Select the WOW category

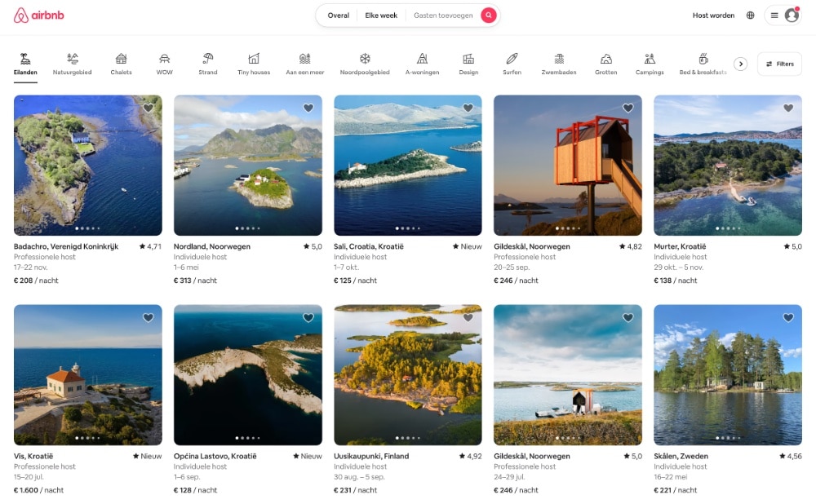tap(165, 64)
